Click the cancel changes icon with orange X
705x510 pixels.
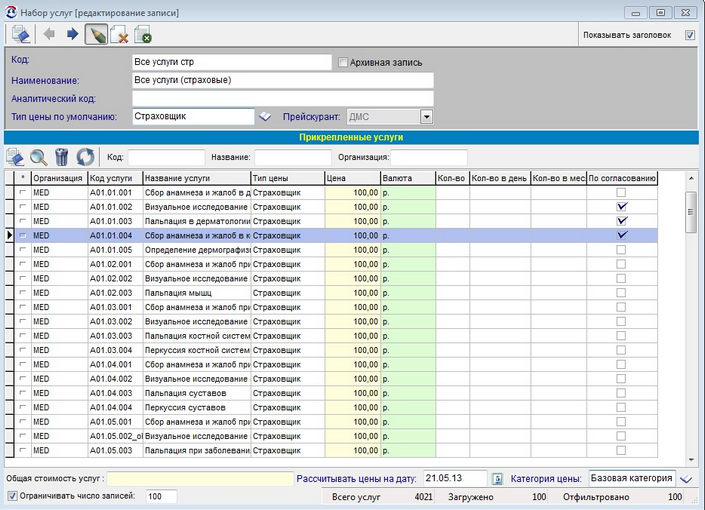pyautogui.click(x=119, y=35)
